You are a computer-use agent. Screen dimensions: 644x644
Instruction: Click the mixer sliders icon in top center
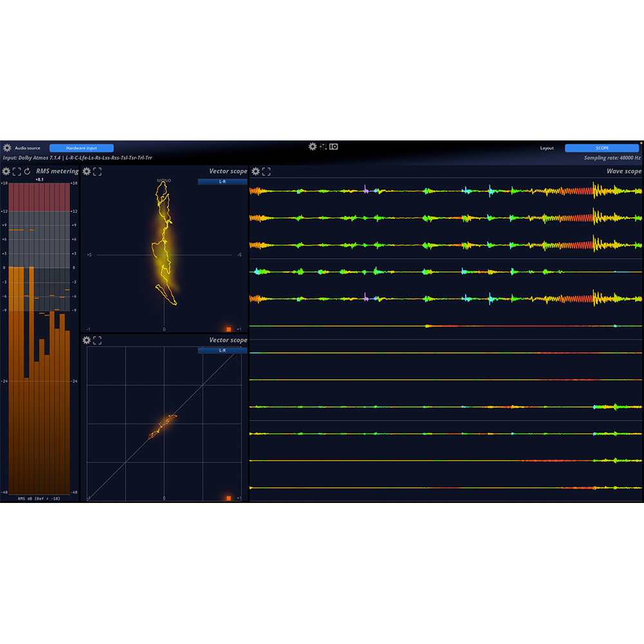(x=323, y=147)
